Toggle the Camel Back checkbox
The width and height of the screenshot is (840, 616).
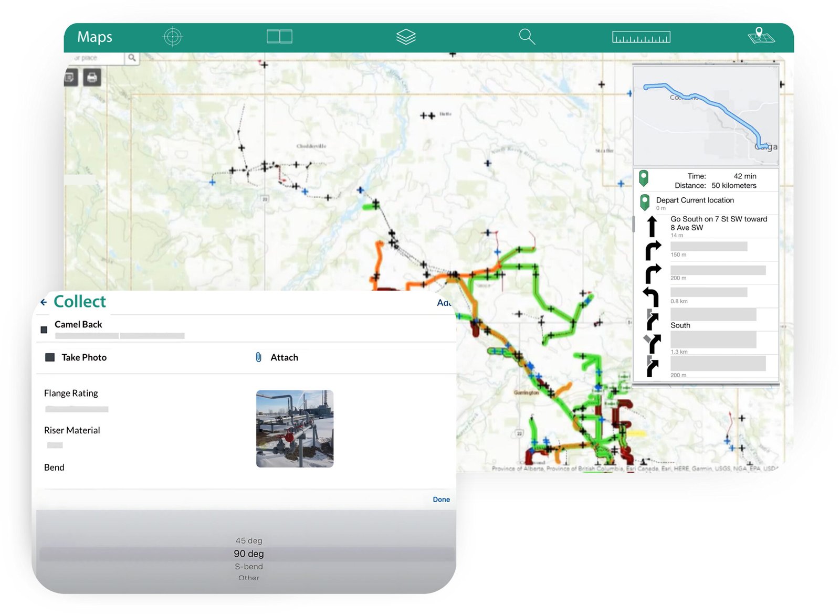(x=44, y=330)
